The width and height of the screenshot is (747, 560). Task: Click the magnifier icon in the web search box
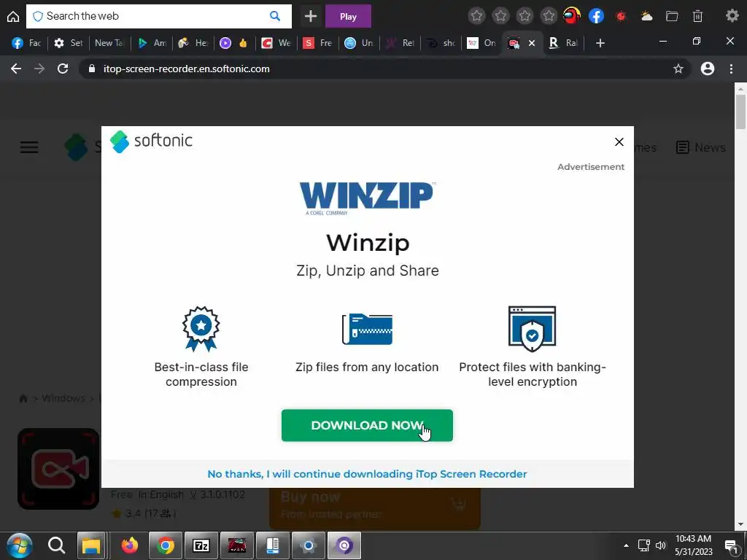[x=275, y=16]
